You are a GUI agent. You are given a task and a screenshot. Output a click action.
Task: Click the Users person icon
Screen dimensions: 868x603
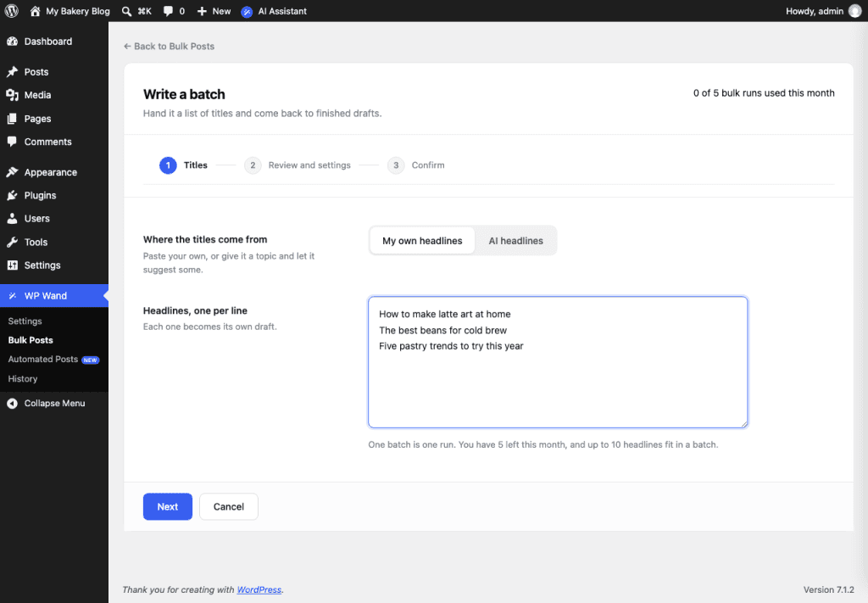(12, 219)
